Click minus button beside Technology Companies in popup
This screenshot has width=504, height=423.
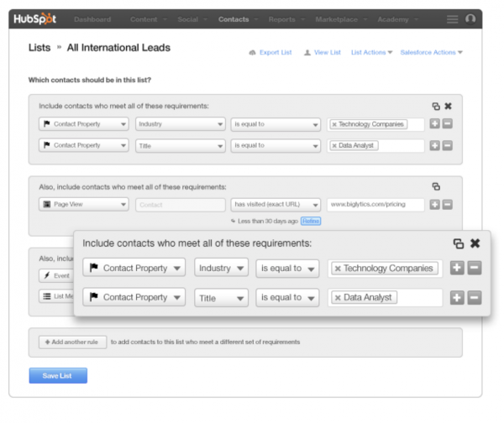click(475, 268)
